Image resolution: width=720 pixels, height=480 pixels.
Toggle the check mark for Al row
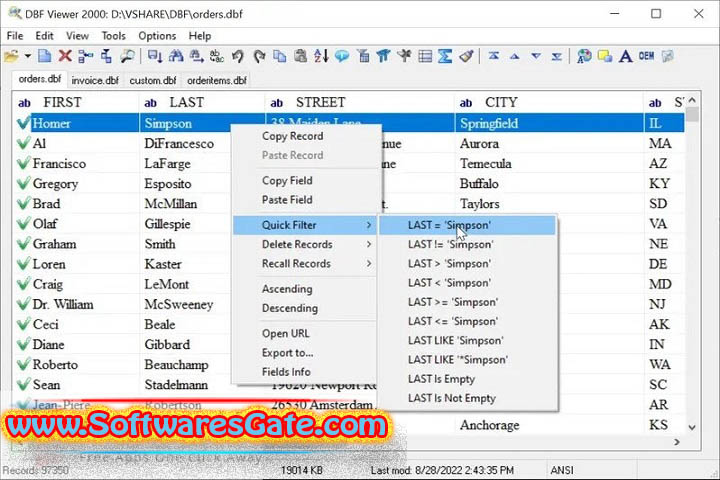coord(23,143)
